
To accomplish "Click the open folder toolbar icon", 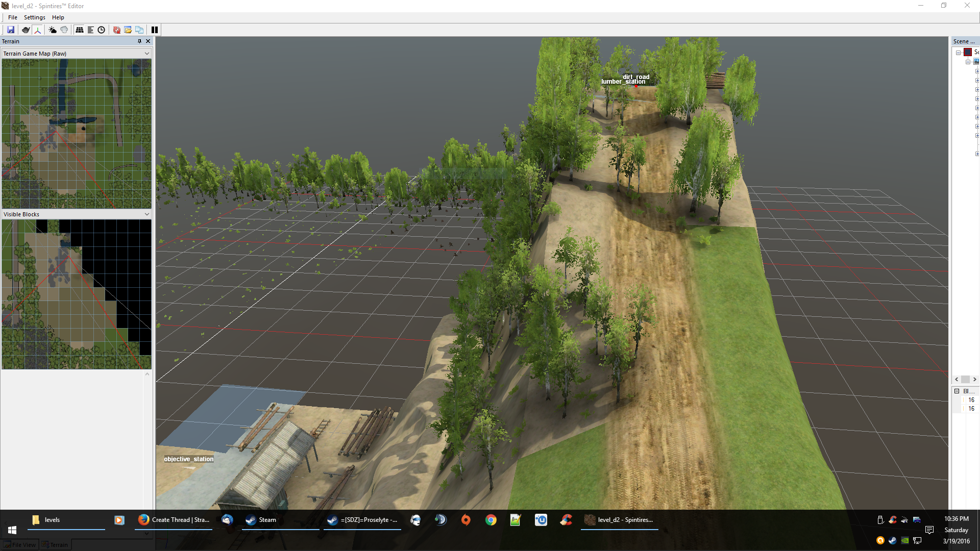I will (x=128, y=30).
